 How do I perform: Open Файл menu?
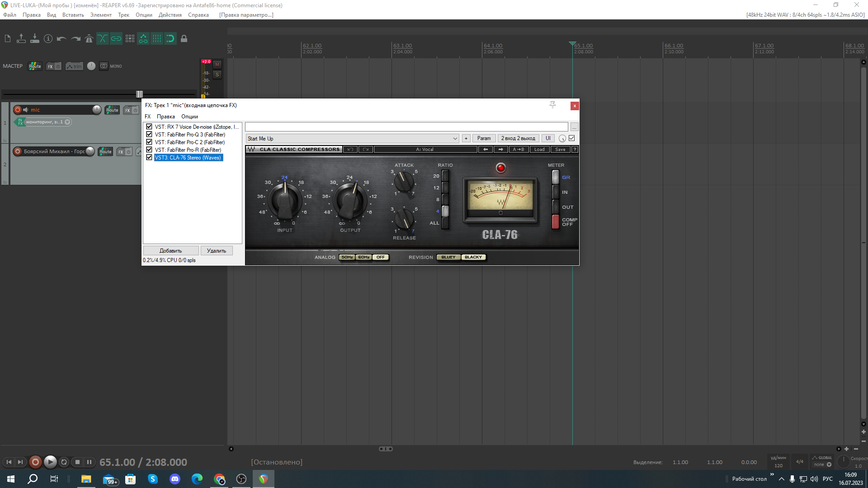pyautogui.click(x=9, y=15)
